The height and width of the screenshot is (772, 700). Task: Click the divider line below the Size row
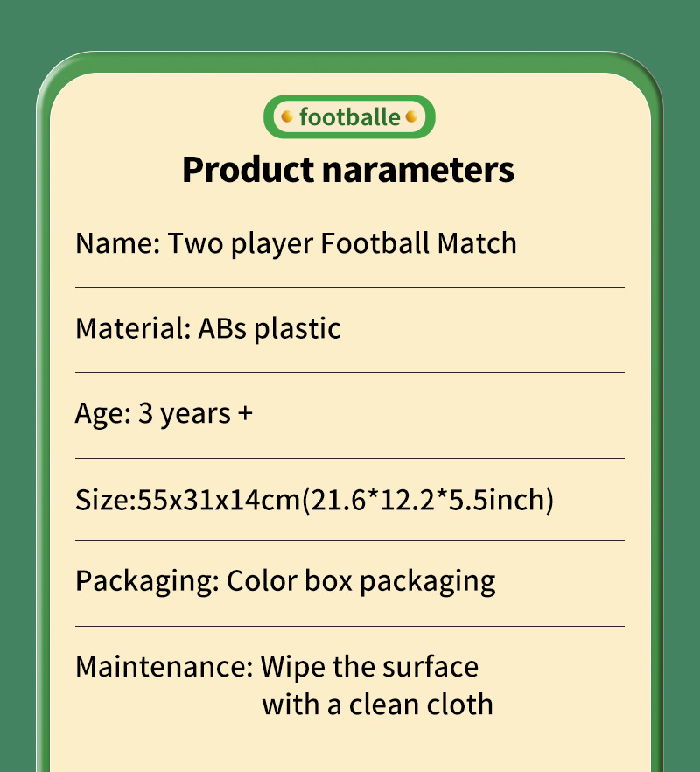point(349,540)
